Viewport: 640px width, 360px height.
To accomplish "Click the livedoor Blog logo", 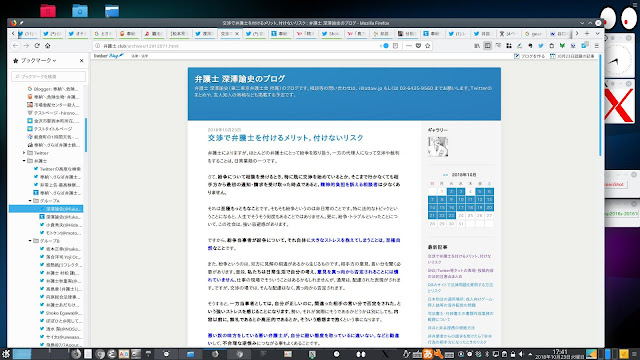I will coord(108,56).
